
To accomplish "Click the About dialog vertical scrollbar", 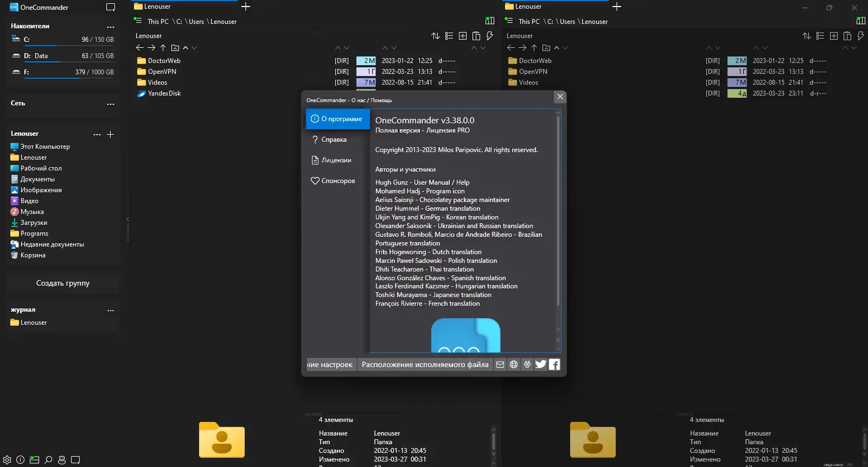I will point(558,211).
